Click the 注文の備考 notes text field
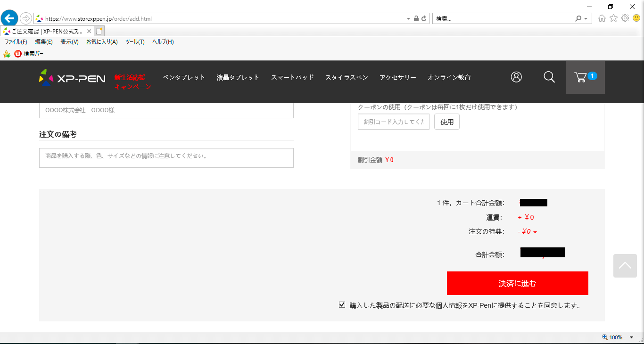Image resolution: width=644 pixels, height=344 pixels. [x=166, y=158]
